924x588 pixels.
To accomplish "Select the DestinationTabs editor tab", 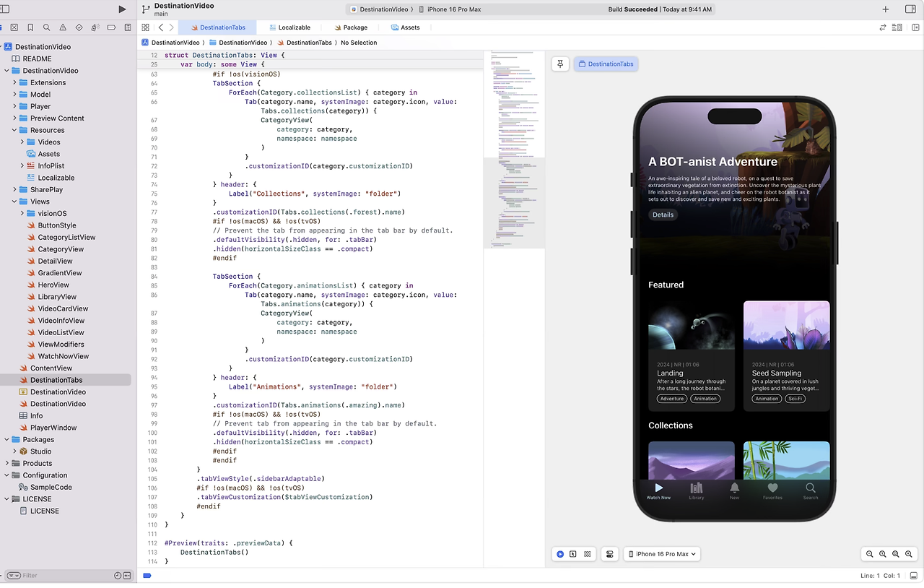I will pos(218,27).
